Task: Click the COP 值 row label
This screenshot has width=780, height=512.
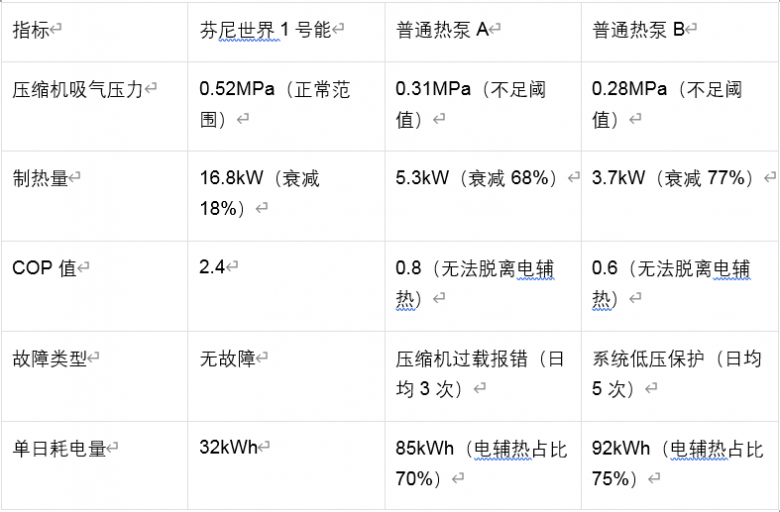Action: (44, 268)
